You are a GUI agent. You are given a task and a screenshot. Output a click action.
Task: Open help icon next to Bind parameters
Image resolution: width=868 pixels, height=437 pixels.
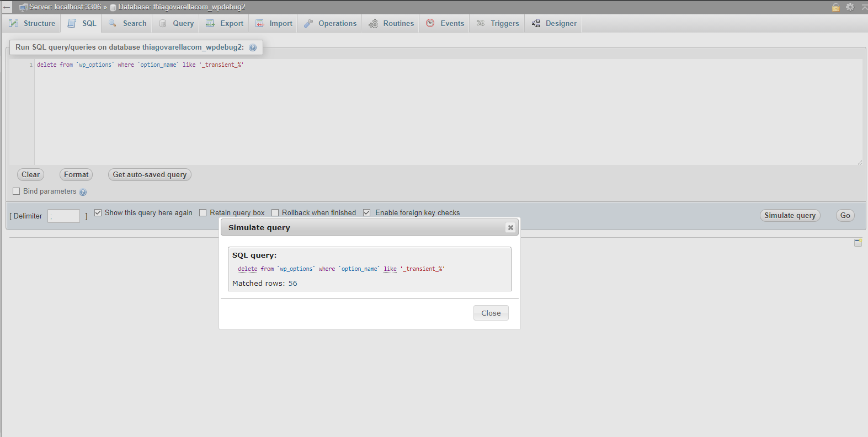tap(83, 192)
